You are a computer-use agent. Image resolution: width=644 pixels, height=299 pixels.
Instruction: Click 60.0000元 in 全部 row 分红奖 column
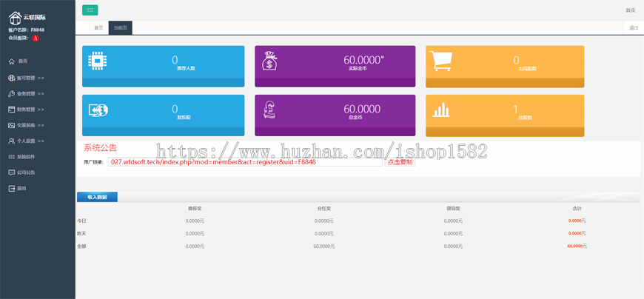click(324, 246)
